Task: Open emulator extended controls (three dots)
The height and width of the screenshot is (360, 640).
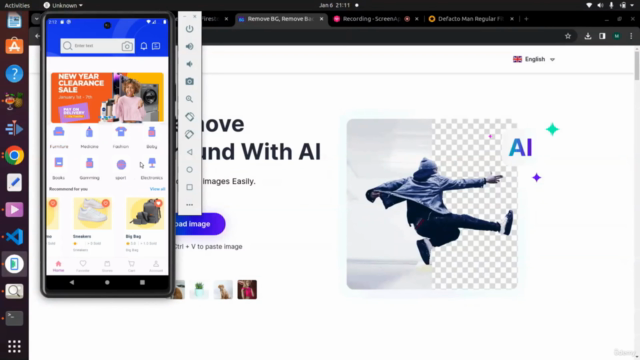Action: pyautogui.click(x=189, y=204)
